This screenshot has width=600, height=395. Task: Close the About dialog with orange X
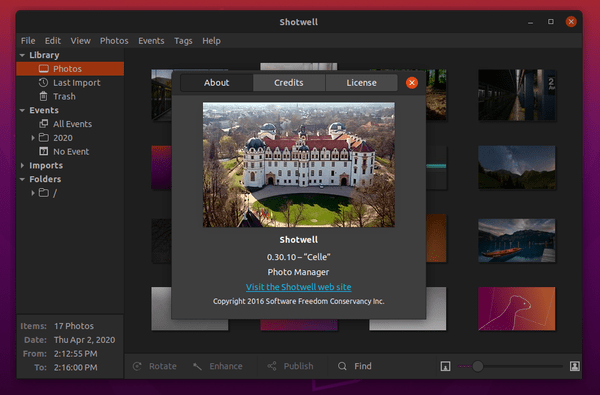coord(412,83)
